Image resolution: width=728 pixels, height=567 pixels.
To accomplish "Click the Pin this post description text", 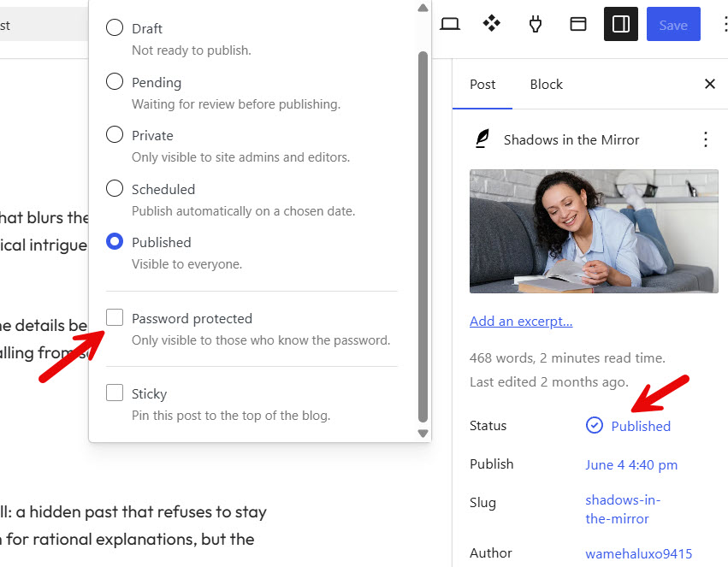I will coord(231,416).
